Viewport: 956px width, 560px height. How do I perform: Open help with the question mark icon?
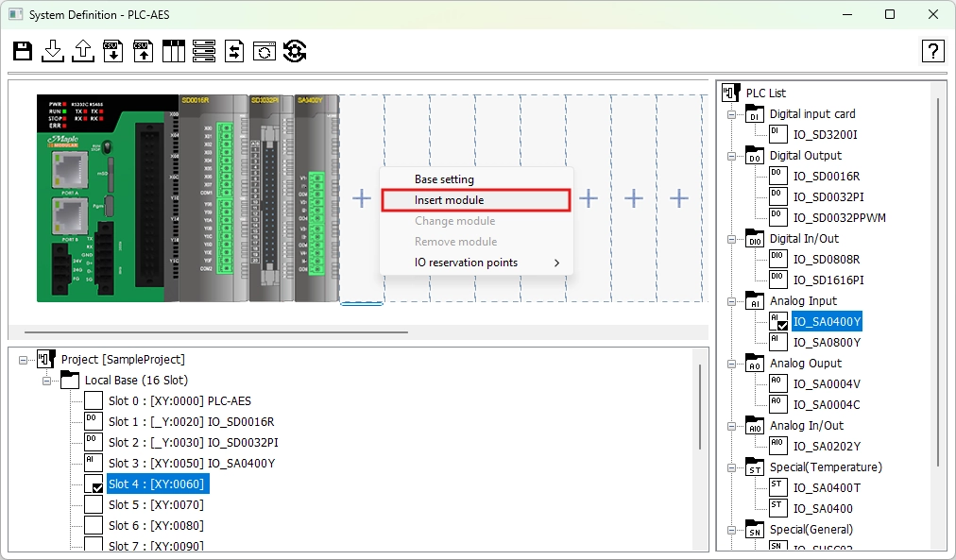coord(932,51)
